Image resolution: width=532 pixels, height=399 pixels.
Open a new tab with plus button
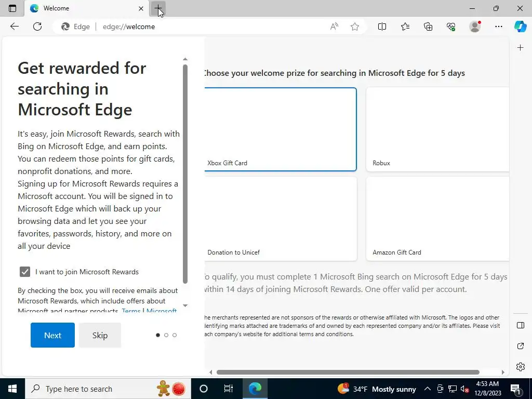point(158,8)
